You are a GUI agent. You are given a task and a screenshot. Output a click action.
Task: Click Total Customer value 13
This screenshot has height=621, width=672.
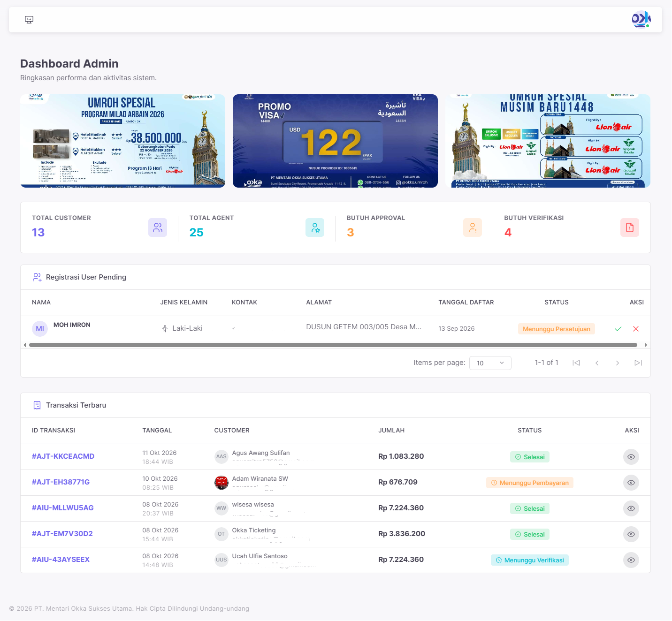coord(38,233)
